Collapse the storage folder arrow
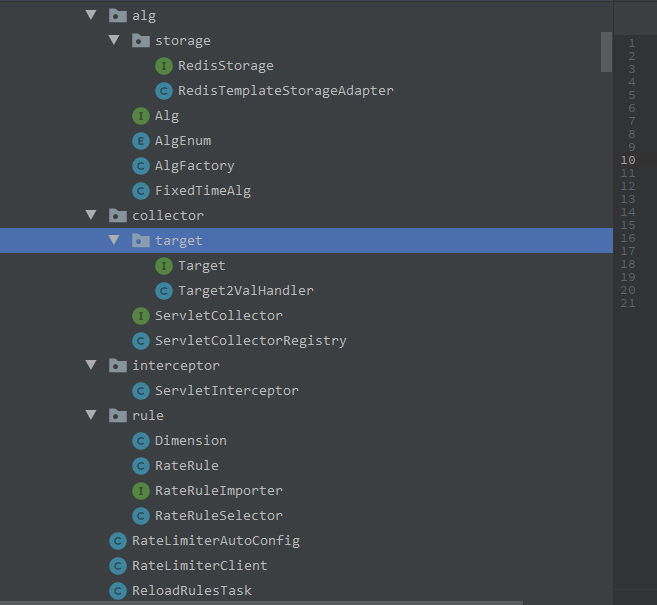 click(x=114, y=40)
